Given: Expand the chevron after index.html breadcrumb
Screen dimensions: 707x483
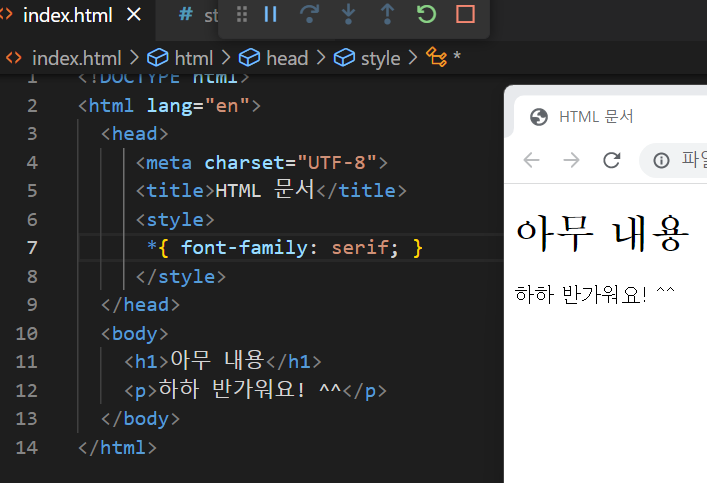Looking at the screenshot, I should pyautogui.click(x=134, y=58).
